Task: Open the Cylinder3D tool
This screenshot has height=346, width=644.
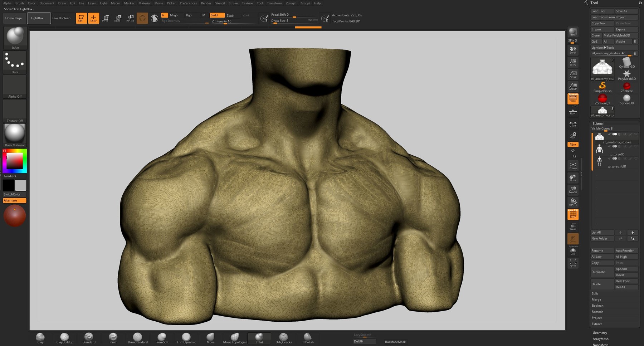Action: coord(626,62)
